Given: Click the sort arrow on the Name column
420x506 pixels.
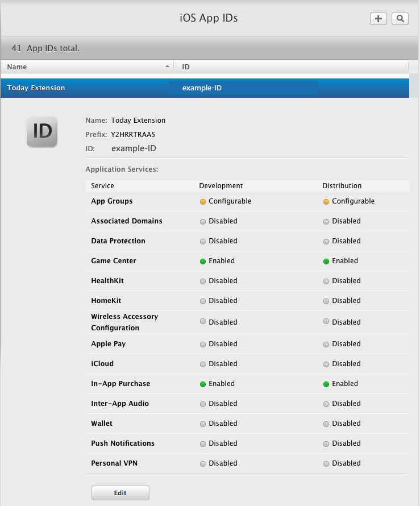Looking at the screenshot, I should coord(167,67).
